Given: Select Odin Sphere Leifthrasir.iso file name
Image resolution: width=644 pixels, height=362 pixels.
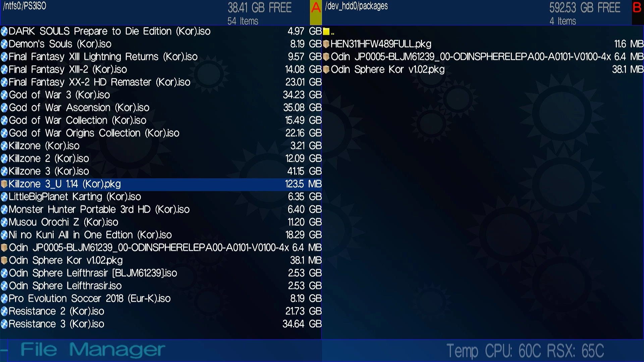Looking at the screenshot, I should click(65, 286).
